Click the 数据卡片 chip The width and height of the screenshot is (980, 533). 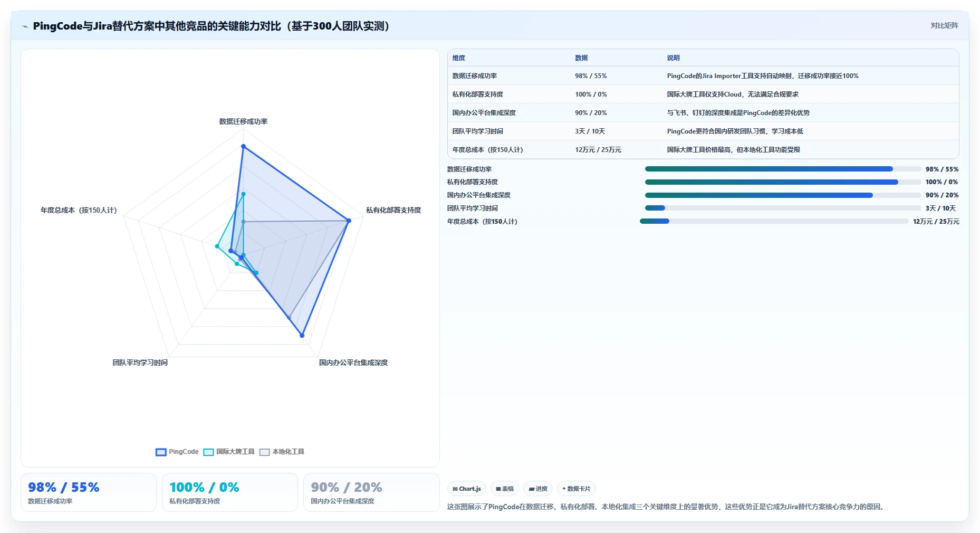(x=577, y=489)
